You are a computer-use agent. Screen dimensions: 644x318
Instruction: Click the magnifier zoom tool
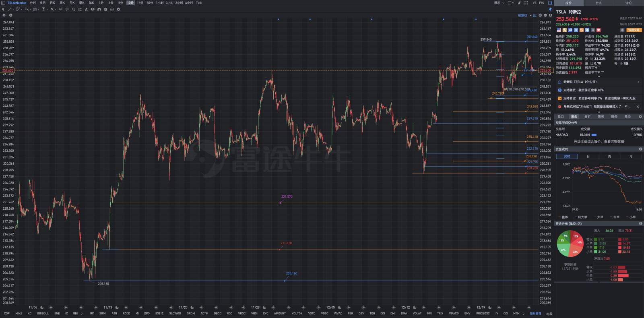(x=73, y=9)
